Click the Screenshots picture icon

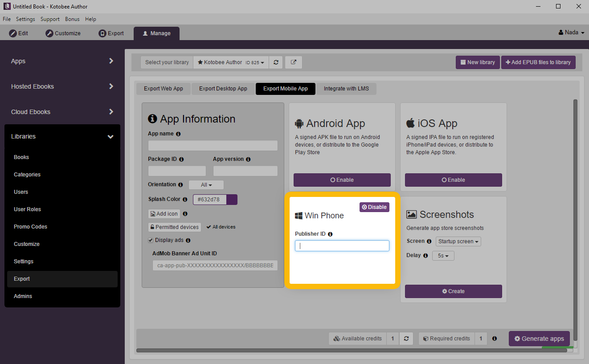(411, 215)
